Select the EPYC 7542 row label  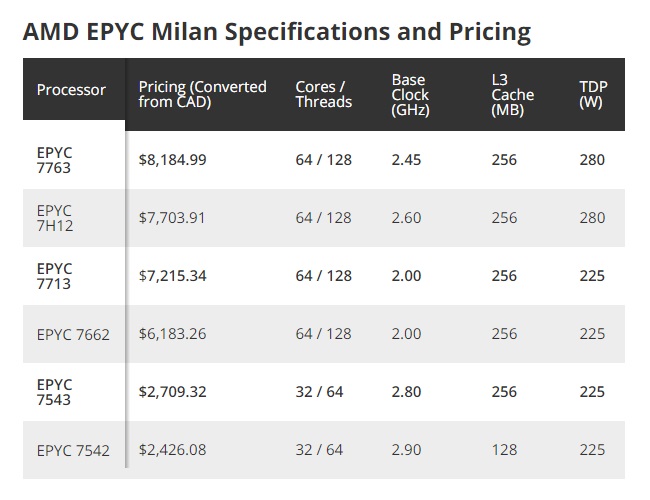pyautogui.click(x=73, y=450)
